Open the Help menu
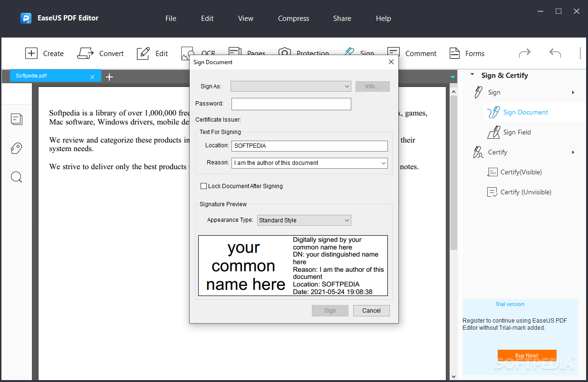588x382 pixels. 384,19
